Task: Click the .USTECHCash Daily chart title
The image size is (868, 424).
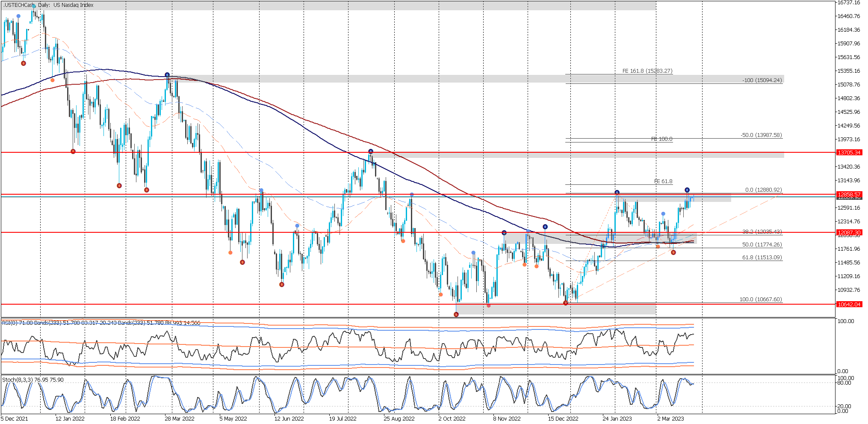Action: coord(48,5)
